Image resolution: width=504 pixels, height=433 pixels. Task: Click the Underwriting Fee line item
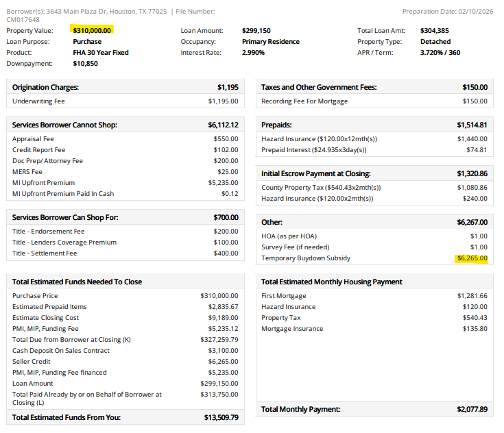(x=38, y=101)
